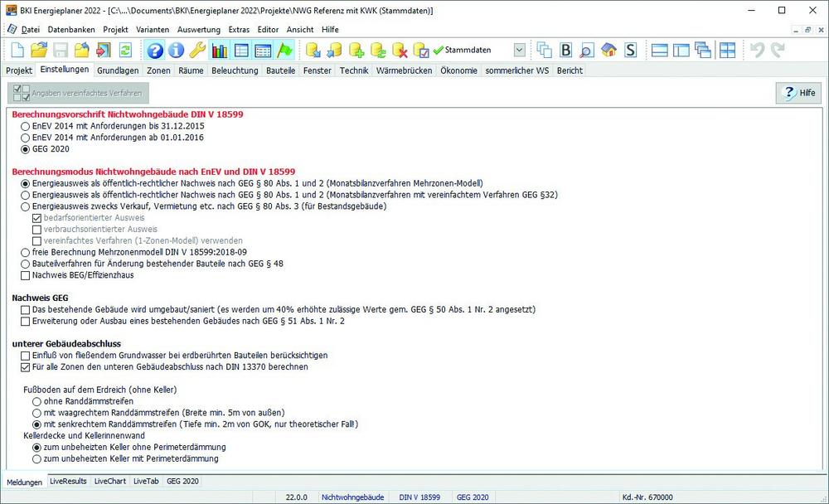
Task: Click the magnifier preview icon
Action: pyautogui.click(x=587, y=51)
